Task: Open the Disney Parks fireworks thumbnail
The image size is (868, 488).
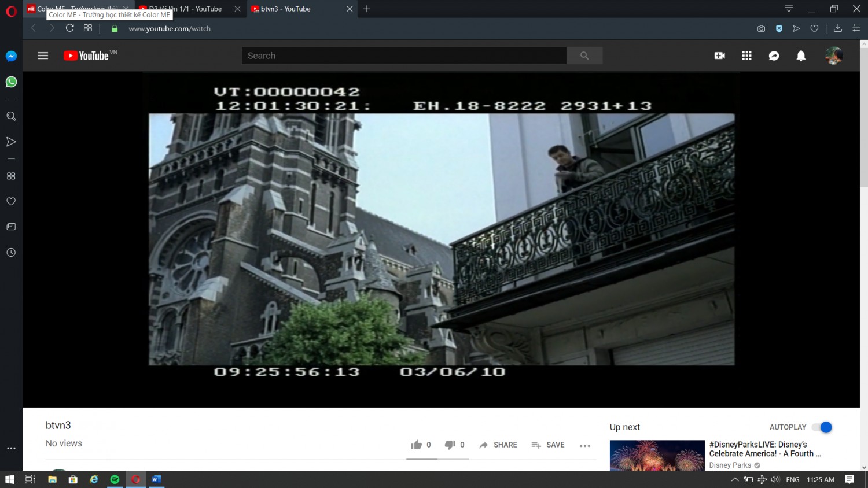Action: (x=657, y=456)
